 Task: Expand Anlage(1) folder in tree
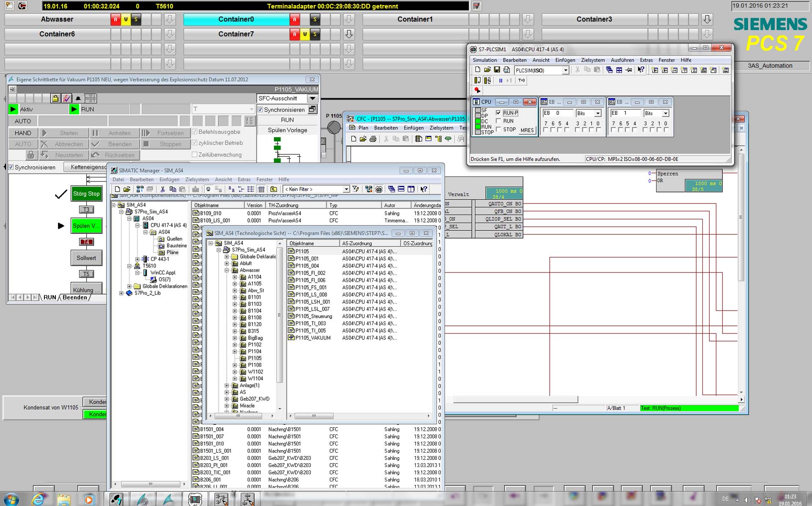227,385
